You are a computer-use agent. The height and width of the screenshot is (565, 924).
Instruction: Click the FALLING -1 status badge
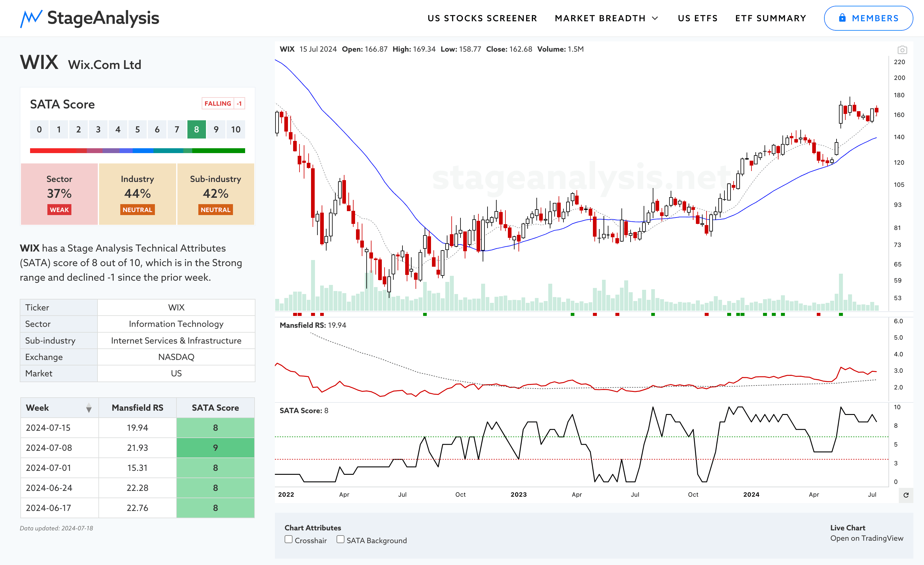tap(223, 104)
